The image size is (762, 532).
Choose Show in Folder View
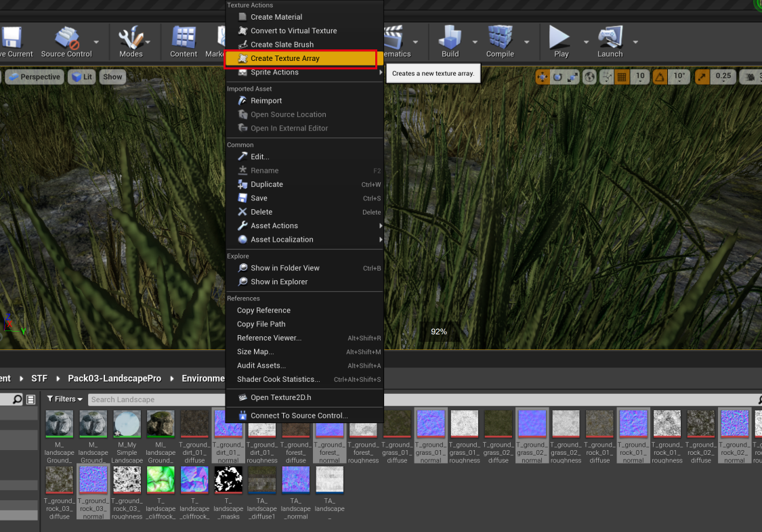pos(305,268)
